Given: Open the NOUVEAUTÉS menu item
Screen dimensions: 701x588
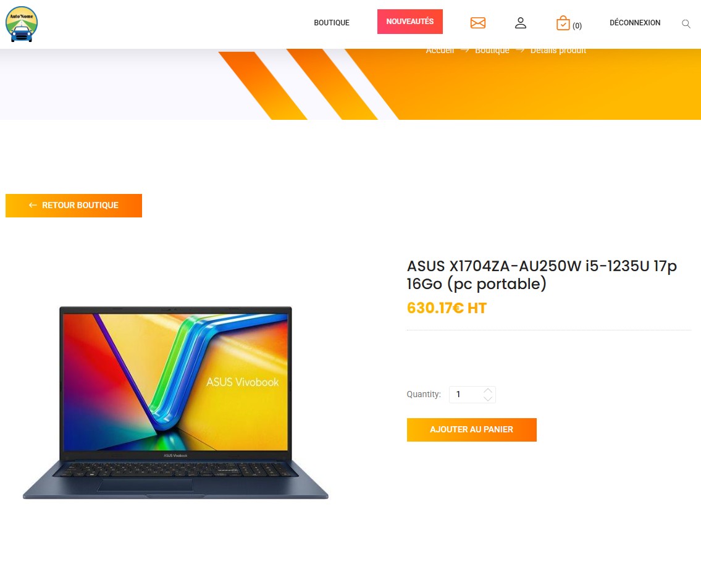Looking at the screenshot, I should tap(410, 22).
